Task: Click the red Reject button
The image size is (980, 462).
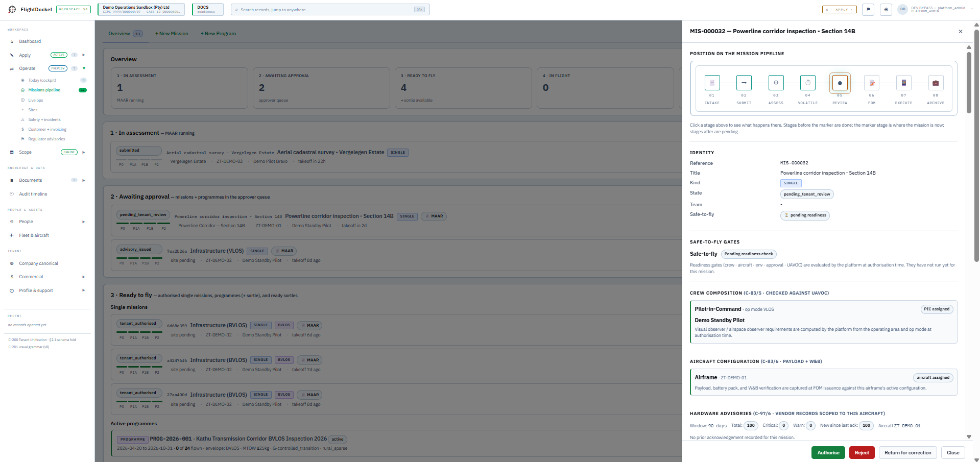Action: point(862,453)
